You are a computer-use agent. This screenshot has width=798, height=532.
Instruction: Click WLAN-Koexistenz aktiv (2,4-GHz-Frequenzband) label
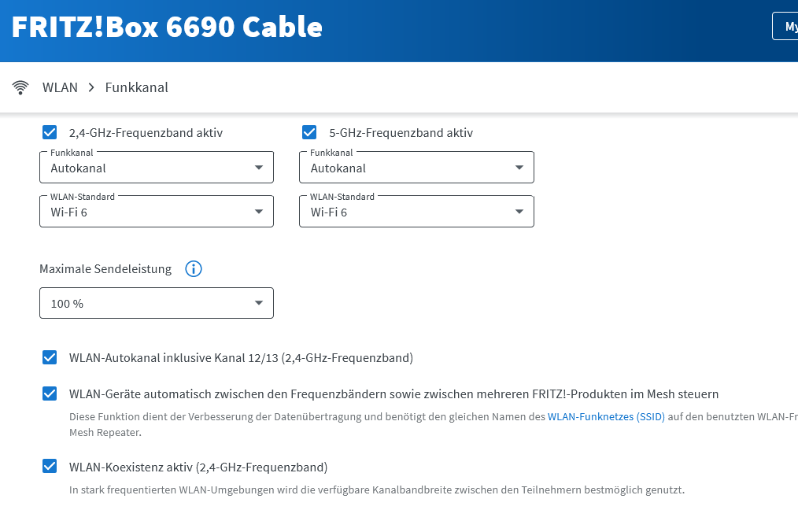click(x=198, y=467)
